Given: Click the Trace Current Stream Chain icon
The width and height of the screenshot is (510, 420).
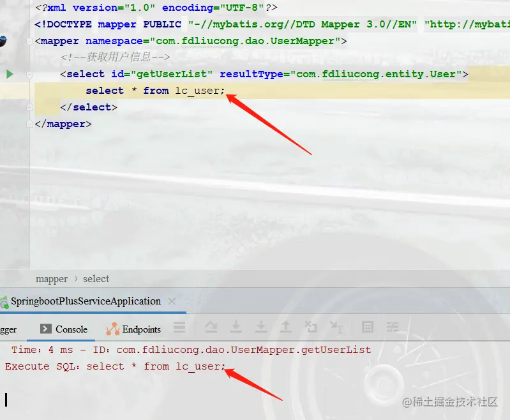Looking at the screenshot, I should tap(393, 327).
